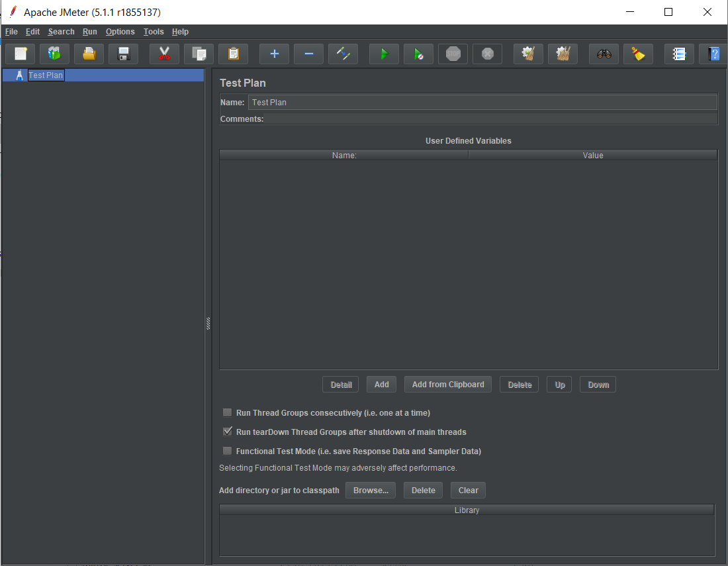Save the test plan with floppy icon
The width and height of the screenshot is (728, 566).
tap(124, 54)
